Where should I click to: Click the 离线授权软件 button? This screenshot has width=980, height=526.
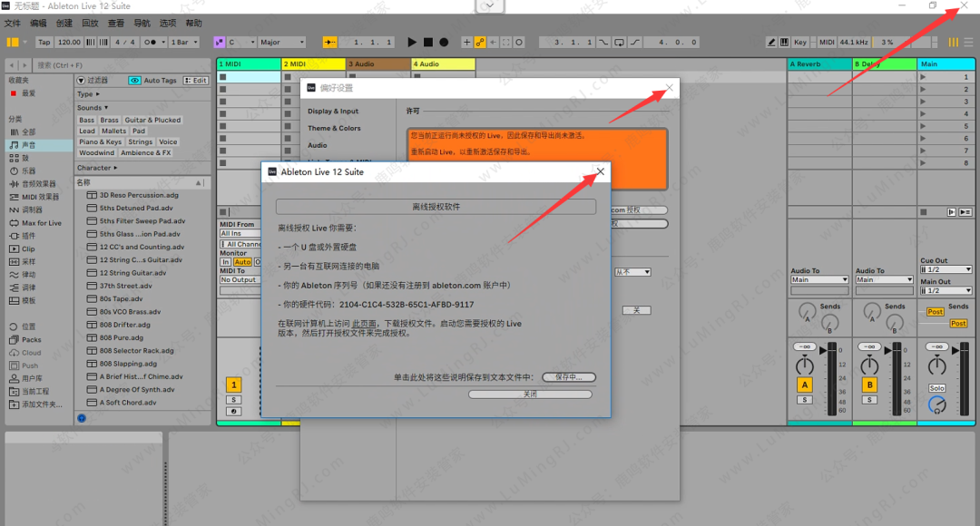[x=436, y=207]
